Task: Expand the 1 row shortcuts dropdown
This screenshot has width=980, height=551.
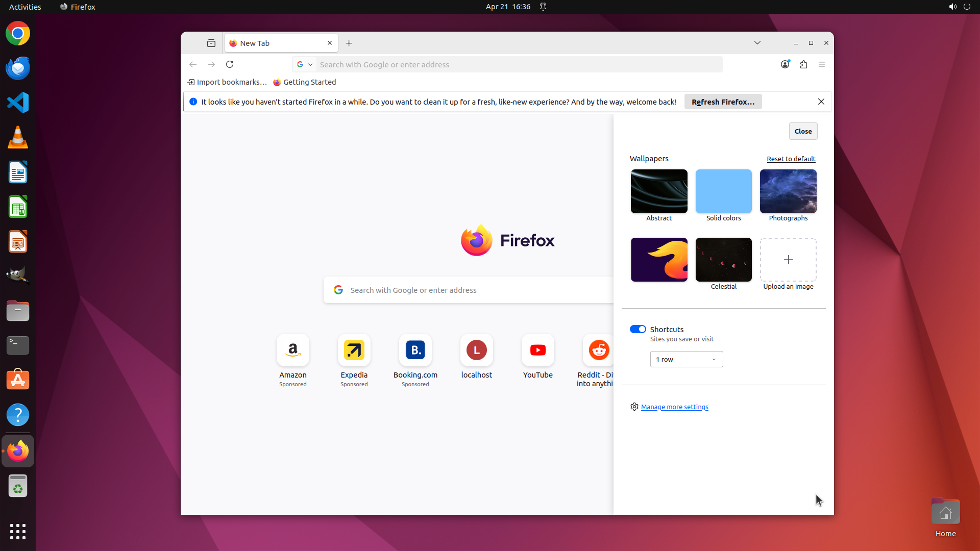Action: tap(686, 359)
